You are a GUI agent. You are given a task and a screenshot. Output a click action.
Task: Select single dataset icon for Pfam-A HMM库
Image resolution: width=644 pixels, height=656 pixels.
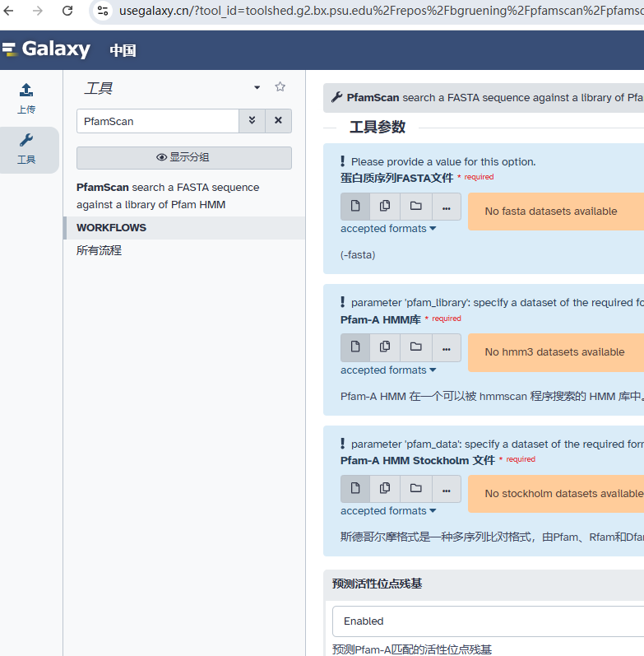355,347
